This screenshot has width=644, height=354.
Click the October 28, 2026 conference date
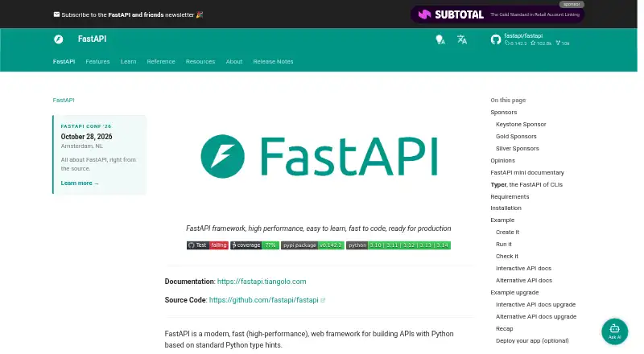pyautogui.click(x=86, y=137)
